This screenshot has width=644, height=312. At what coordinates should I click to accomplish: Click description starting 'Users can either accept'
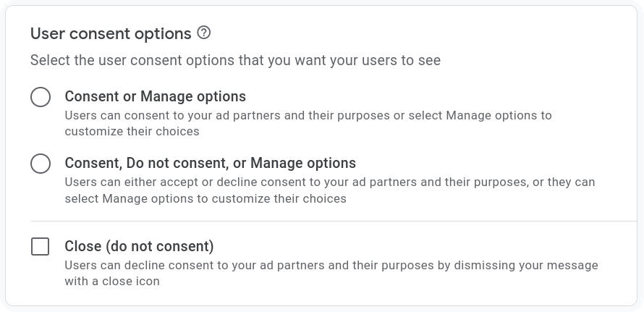coord(330,190)
